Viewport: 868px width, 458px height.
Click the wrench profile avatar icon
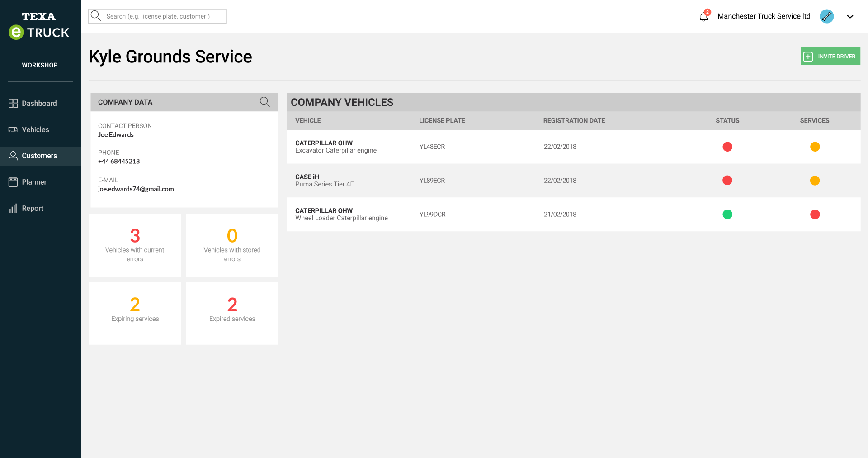coord(827,16)
